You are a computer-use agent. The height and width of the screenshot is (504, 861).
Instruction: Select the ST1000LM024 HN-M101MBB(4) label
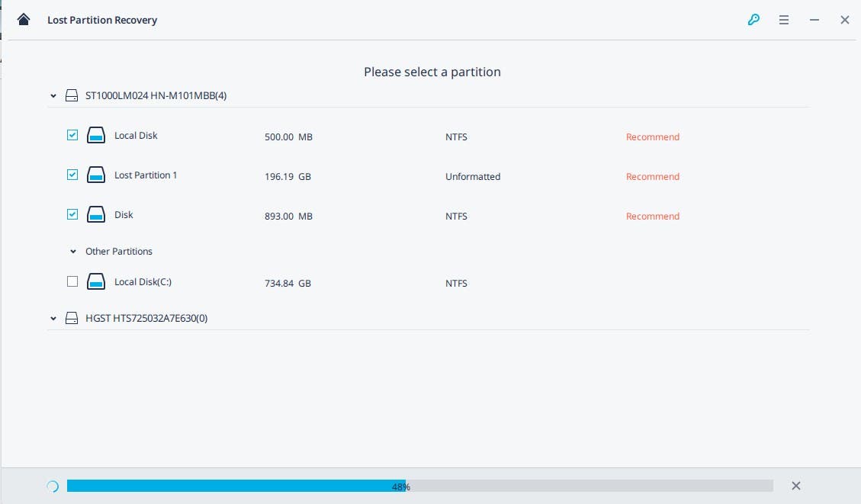pos(156,95)
